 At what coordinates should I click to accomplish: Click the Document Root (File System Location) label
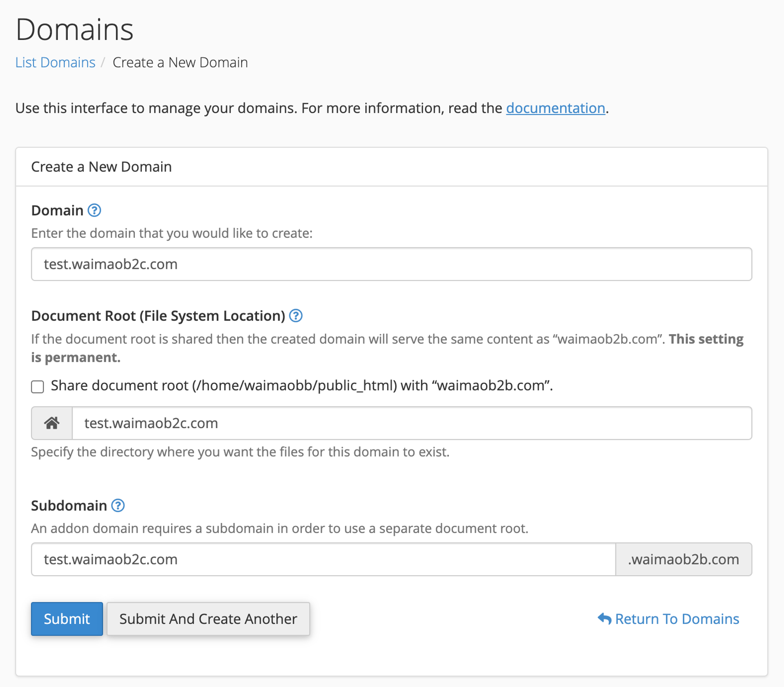point(158,316)
